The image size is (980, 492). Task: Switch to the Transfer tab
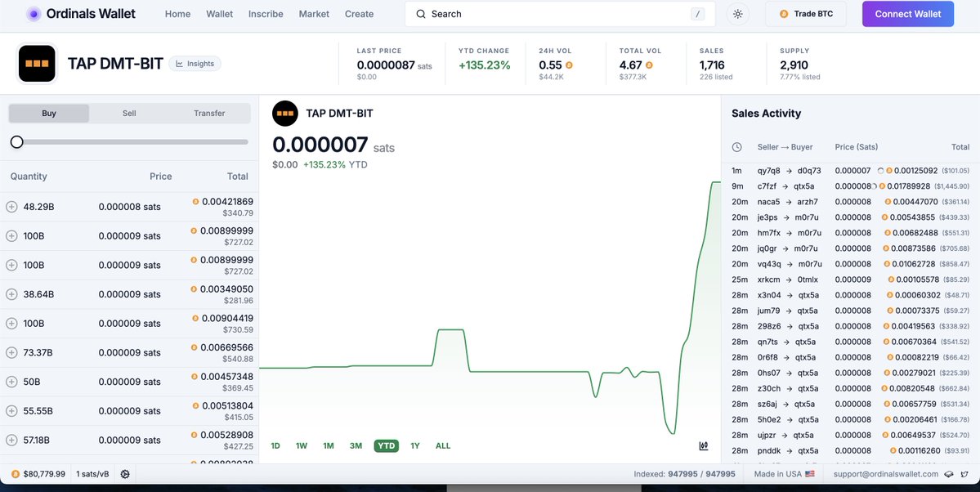coord(209,113)
